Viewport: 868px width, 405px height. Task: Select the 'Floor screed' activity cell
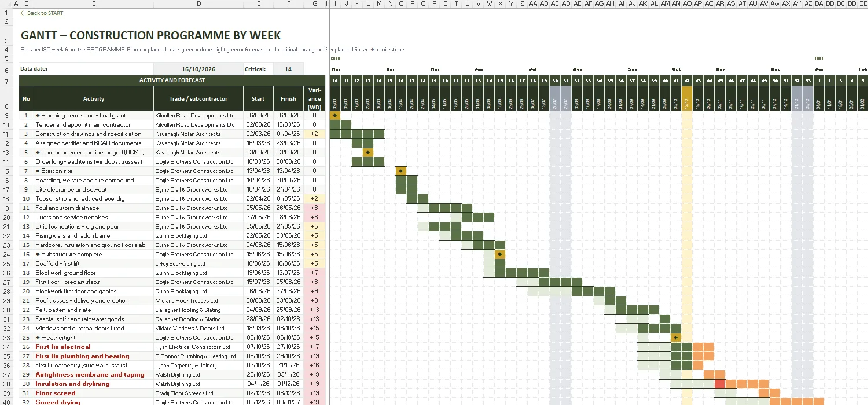pos(94,393)
